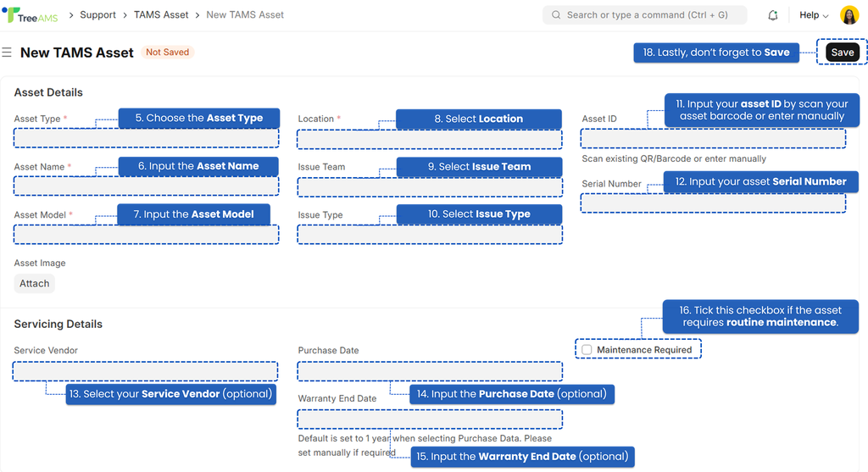Click the Maintenance Required label

[644, 350]
